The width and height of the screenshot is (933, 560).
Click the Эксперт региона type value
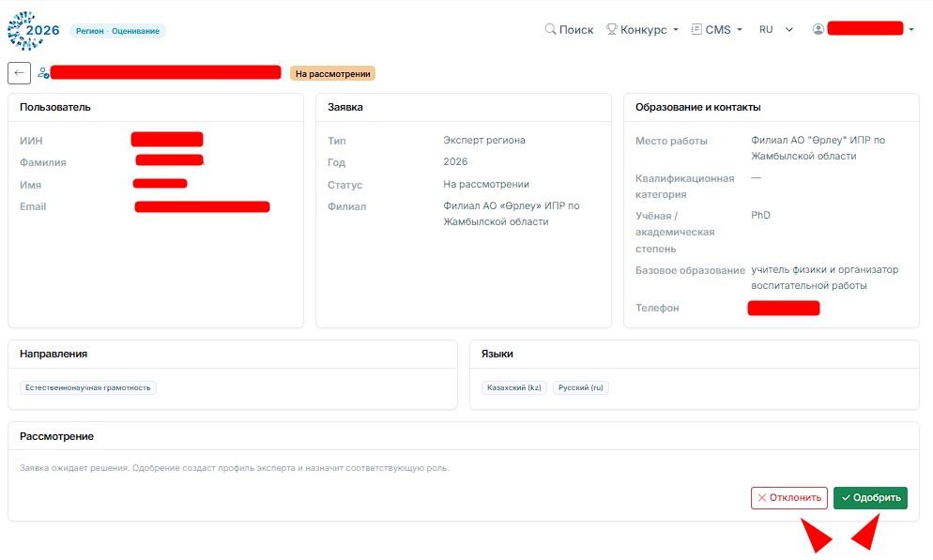point(484,141)
